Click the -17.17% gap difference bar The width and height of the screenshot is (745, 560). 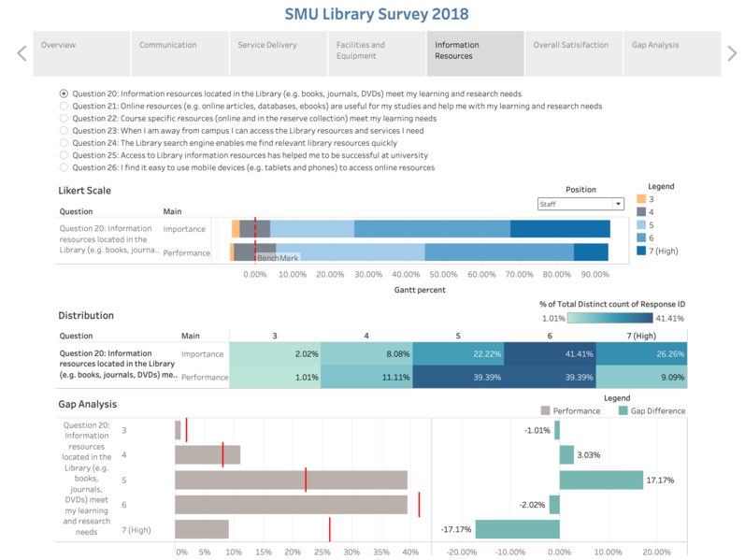point(518,529)
